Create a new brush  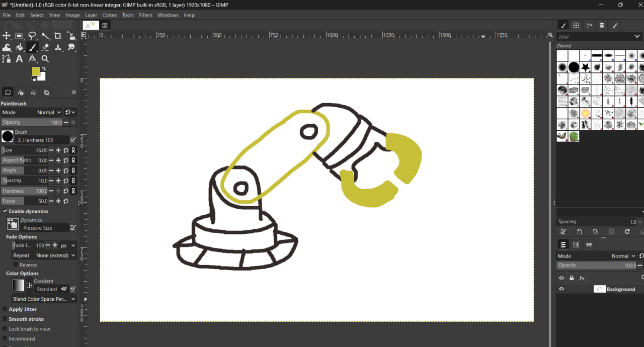pyautogui.click(x=579, y=232)
